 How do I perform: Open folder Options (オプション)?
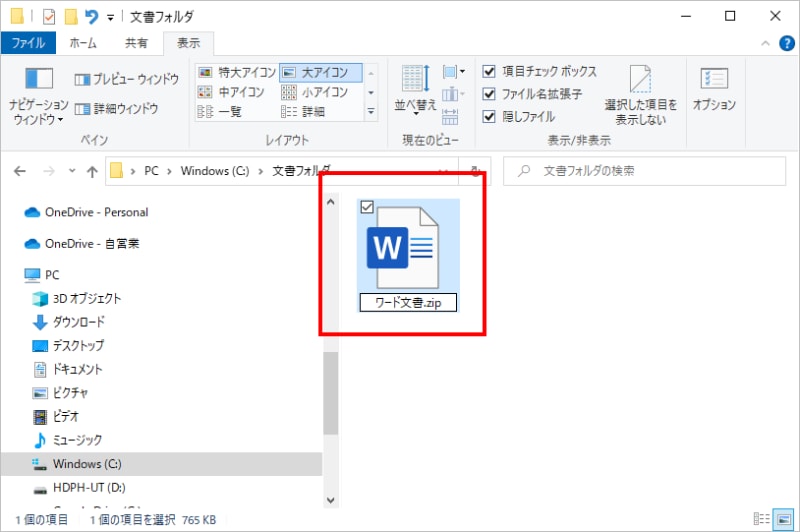tap(714, 90)
